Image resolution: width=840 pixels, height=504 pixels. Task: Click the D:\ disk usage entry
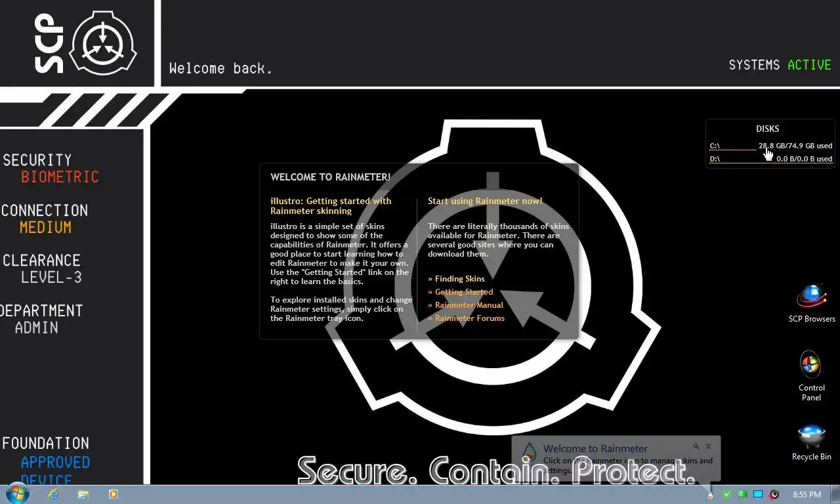pos(771,159)
